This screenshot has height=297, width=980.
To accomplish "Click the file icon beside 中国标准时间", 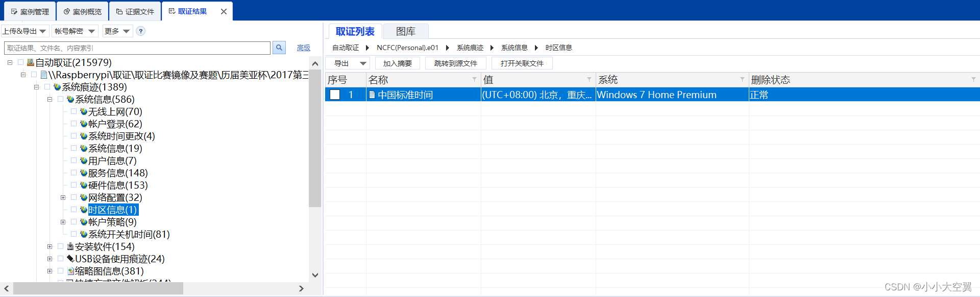I will point(372,95).
